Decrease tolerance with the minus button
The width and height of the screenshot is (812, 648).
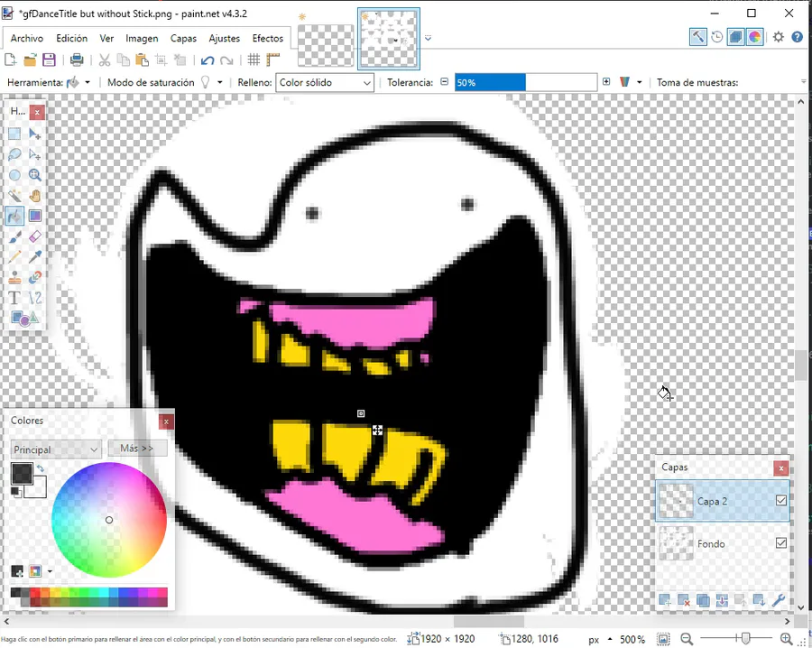coord(444,82)
